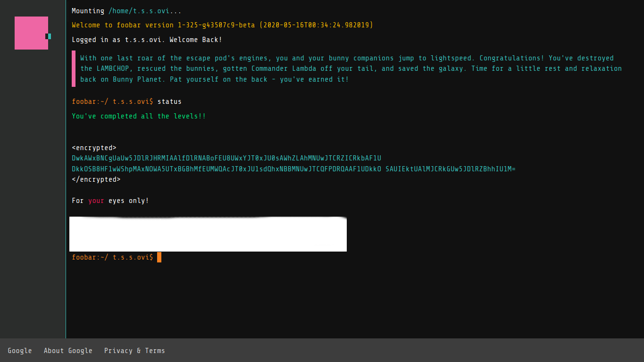
Task: Click the green checkmark-style success message text
Action: pos(138,116)
